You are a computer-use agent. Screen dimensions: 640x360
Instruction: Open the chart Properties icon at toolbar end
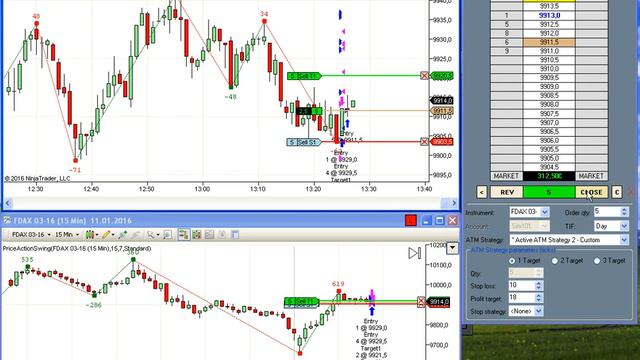(235, 235)
